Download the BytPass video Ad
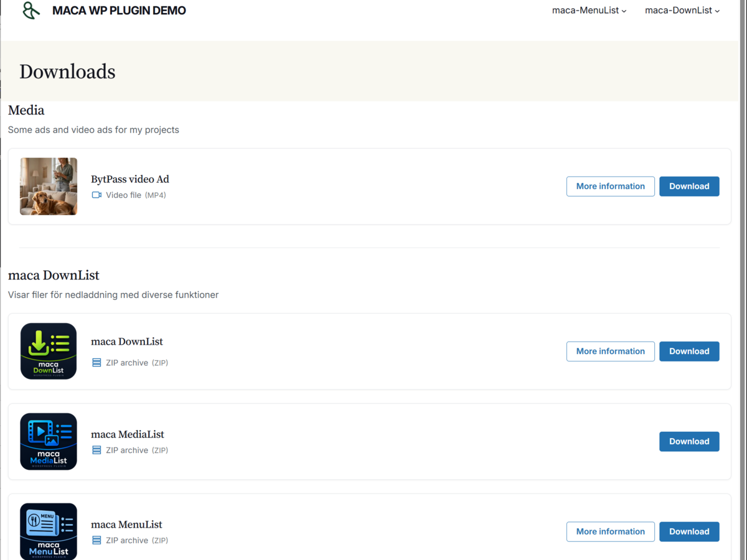The width and height of the screenshot is (747, 560). click(x=689, y=186)
